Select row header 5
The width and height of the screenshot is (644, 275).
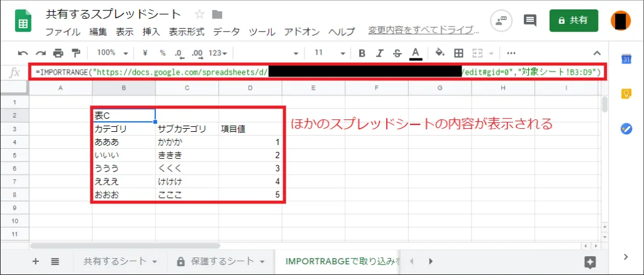pyautogui.click(x=15, y=156)
